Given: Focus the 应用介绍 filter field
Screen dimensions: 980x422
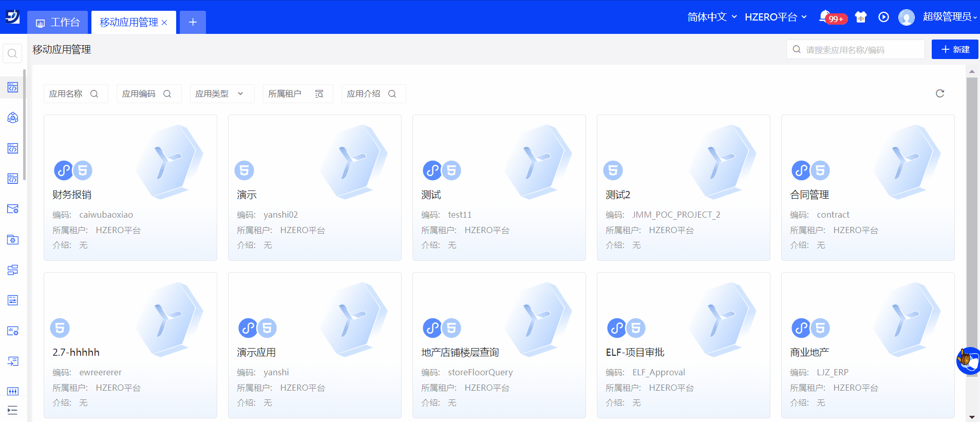Looking at the screenshot, I should click(x=374, y=94).
